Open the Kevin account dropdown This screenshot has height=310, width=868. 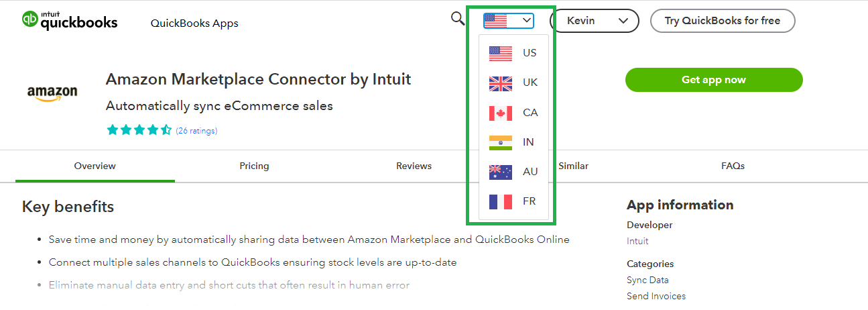coord(597,21)
